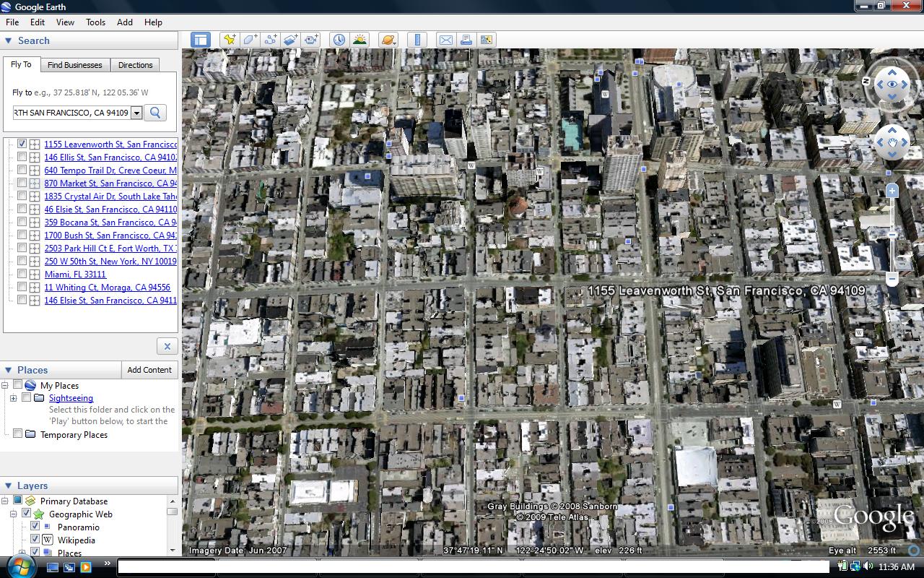Viewport: 924px width, 578px height.
Task: Open 1700 Bush St search result link
Action: [110, 235]
